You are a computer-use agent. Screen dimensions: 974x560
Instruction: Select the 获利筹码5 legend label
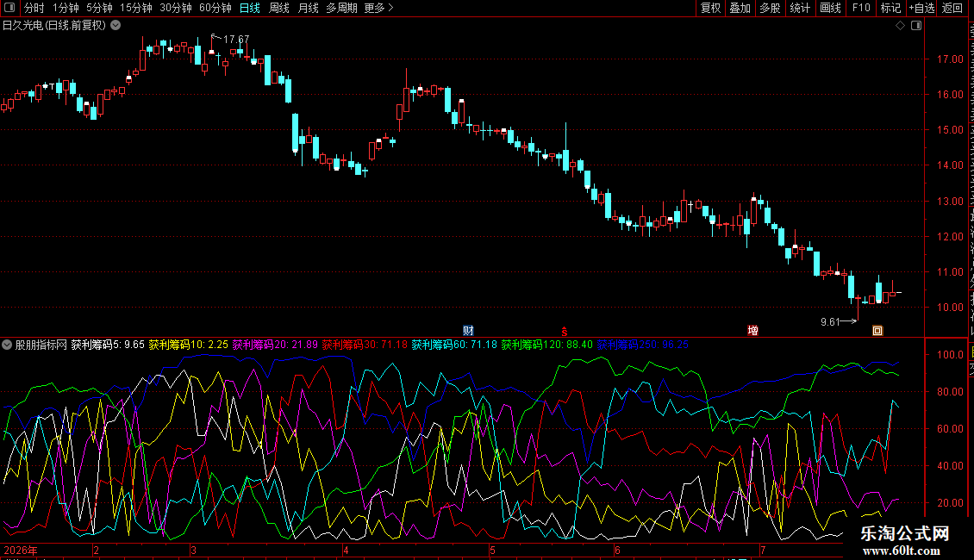108,345
